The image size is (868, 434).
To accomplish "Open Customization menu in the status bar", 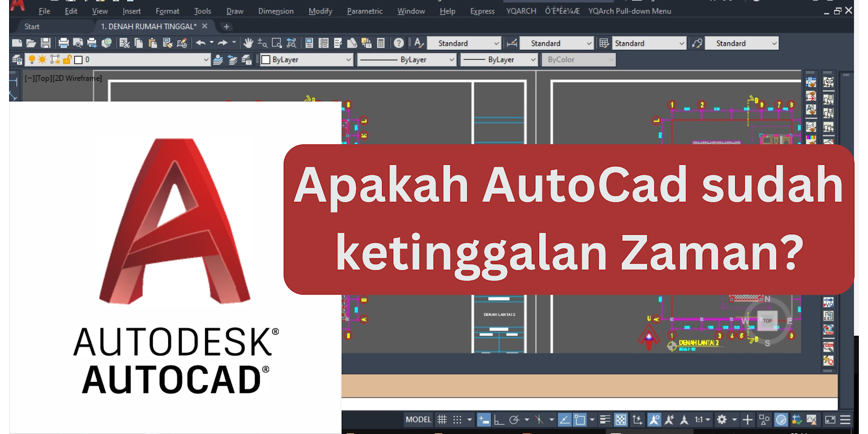I will pyautogui.click(x=845, y=419).
